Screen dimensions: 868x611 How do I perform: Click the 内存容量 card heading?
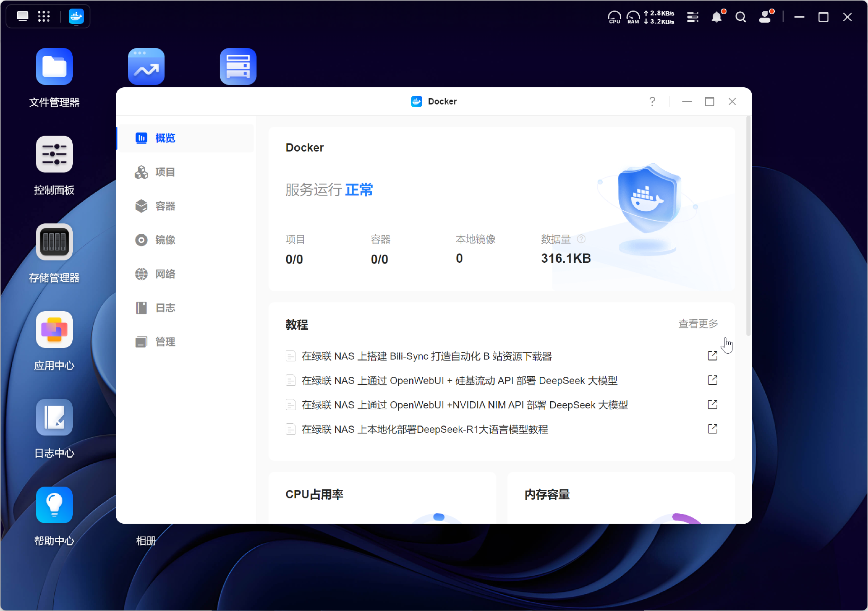click(547, 494)
